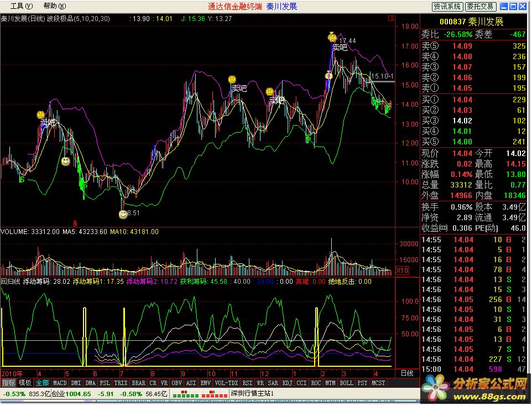Click the 卖① 14.05 ask row
This screenshot has width=532, height=405.
tap(473, 88)
